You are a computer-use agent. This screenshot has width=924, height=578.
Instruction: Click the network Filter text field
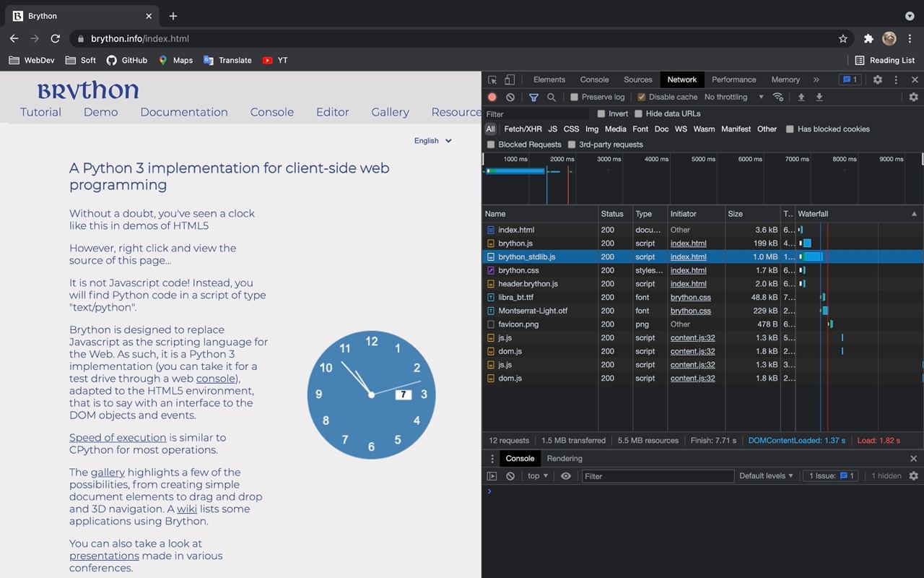click(537, 114)
